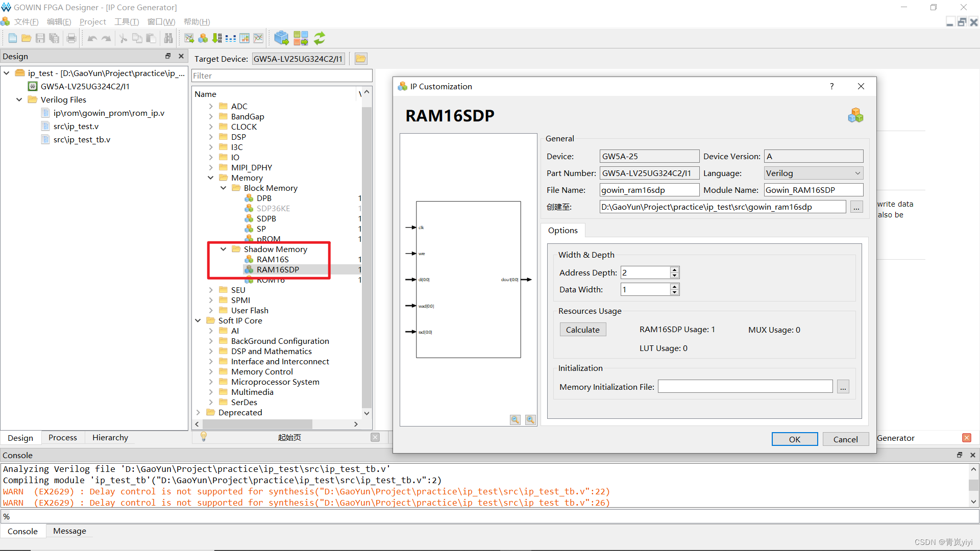980x551 pixels.
Task: Click the Program Device download icon
Action: 217,38
